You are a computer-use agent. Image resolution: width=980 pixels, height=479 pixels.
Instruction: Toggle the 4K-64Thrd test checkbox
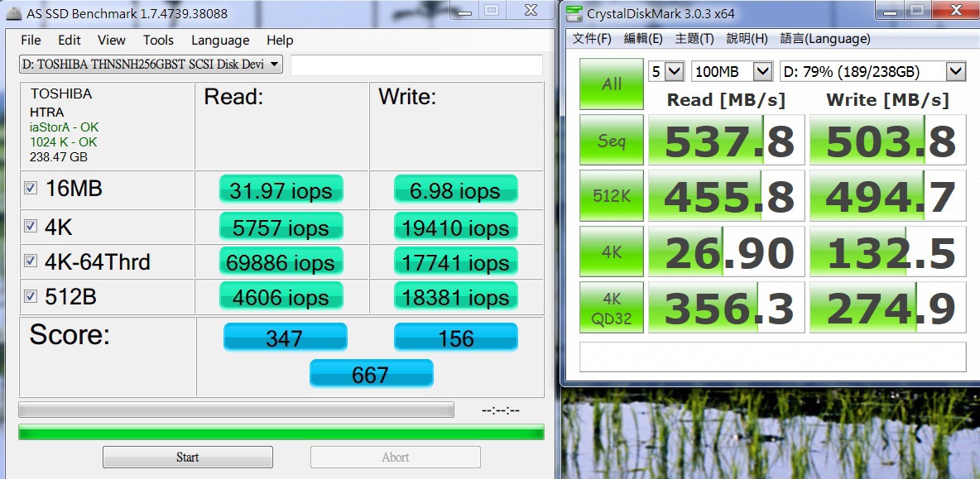(30, 261)
